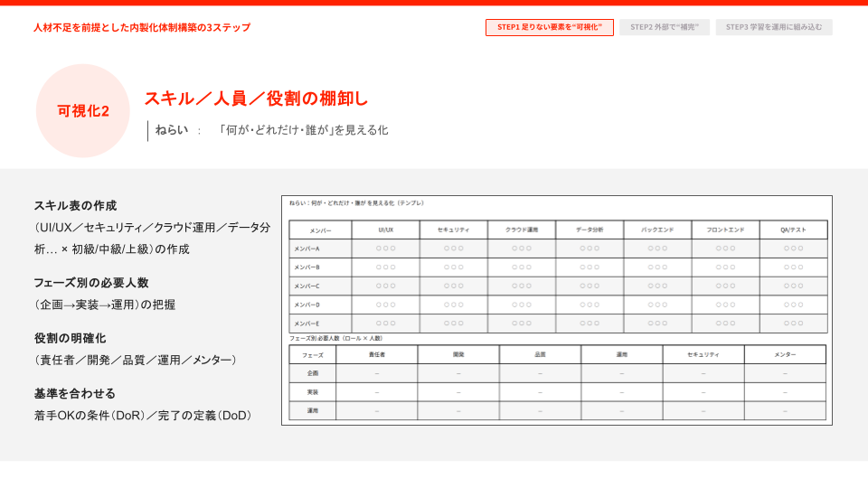
Task: Click the 基準を合わせる heading
Action: click(x=75, y=393)
